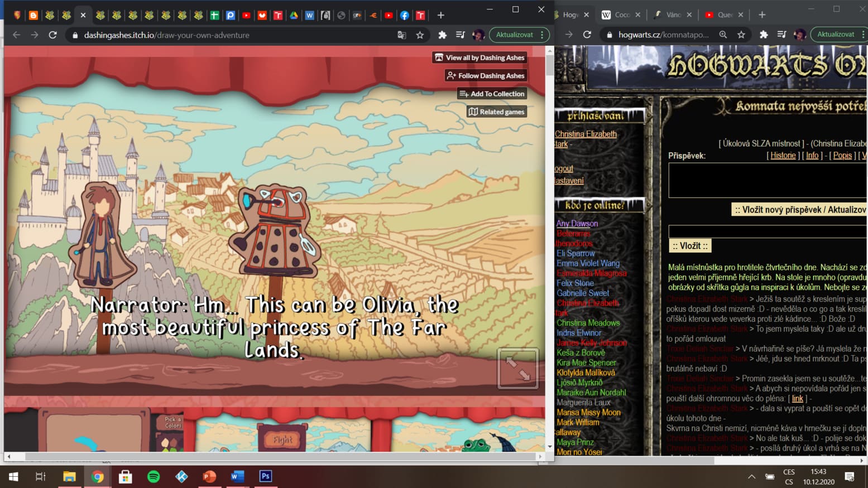Click the Příspěvek text area
868x488 pixels.
(768, 180)
